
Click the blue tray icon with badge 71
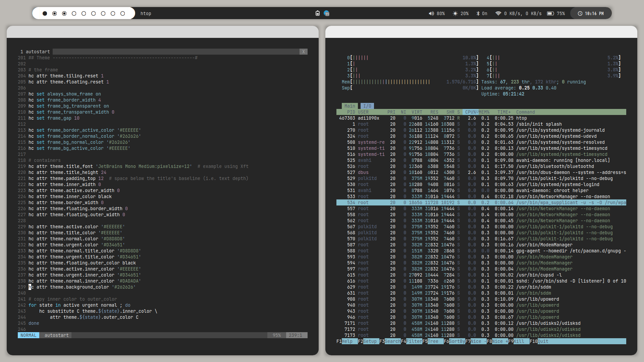(x=326, y=13)
